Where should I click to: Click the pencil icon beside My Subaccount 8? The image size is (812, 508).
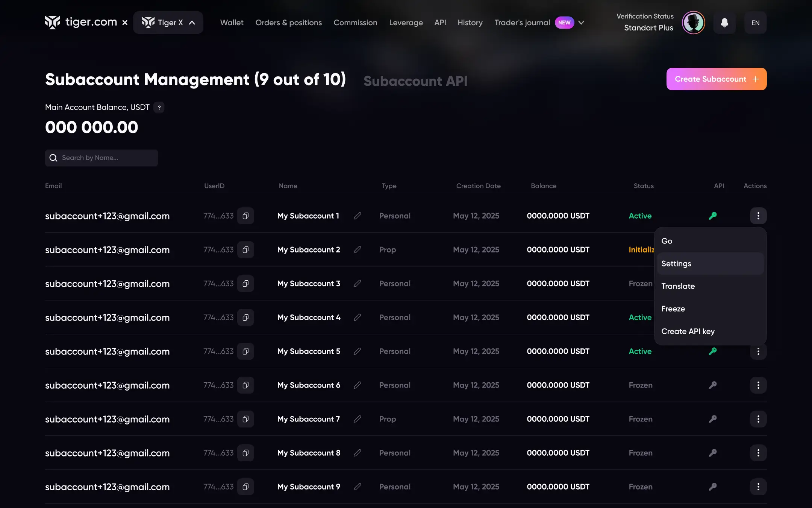click(x=357, y=453)
